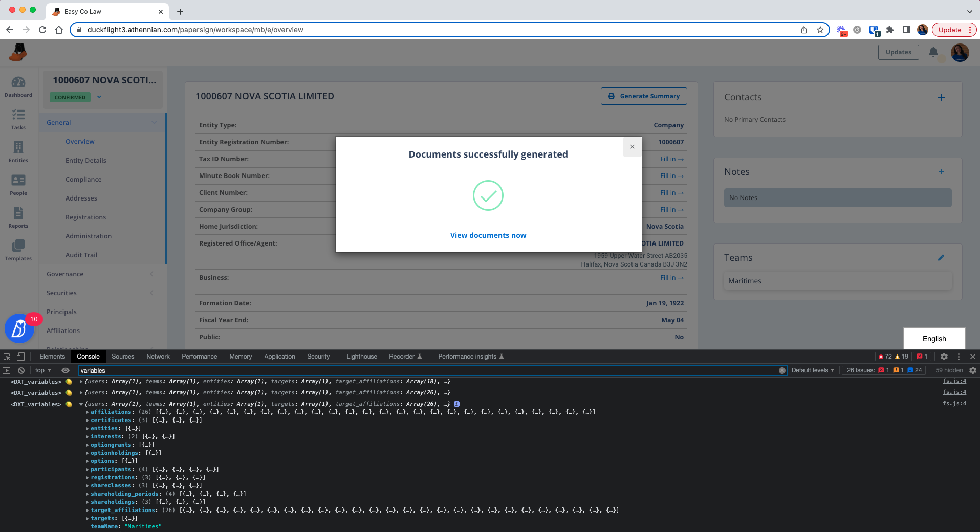Select Entity Details in General menu
The height and width of the screenshot is (532, 980).
point(86,160)
